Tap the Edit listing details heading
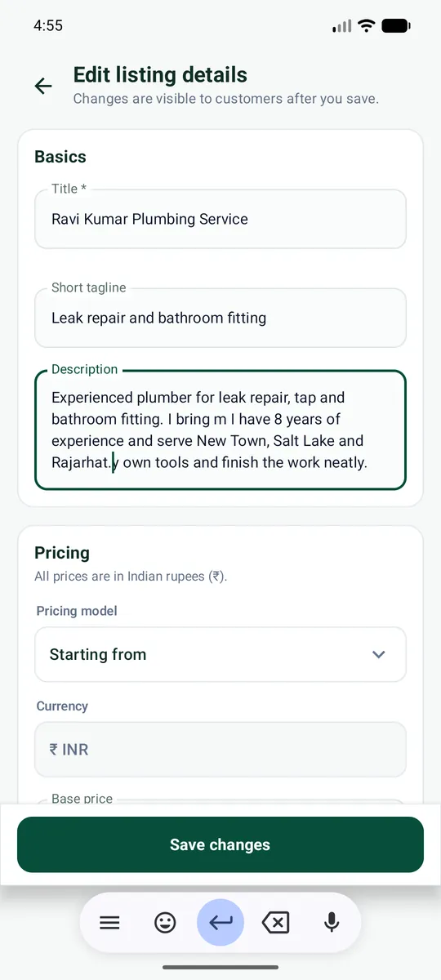Screen dimensions: 441x980 pyautogui.click(x=160, y=75)
